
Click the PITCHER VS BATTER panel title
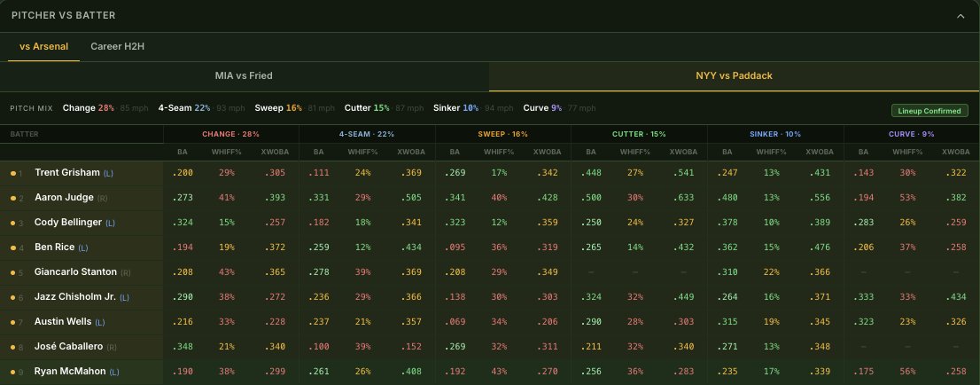pyautogui.click(x=64, y=16)
